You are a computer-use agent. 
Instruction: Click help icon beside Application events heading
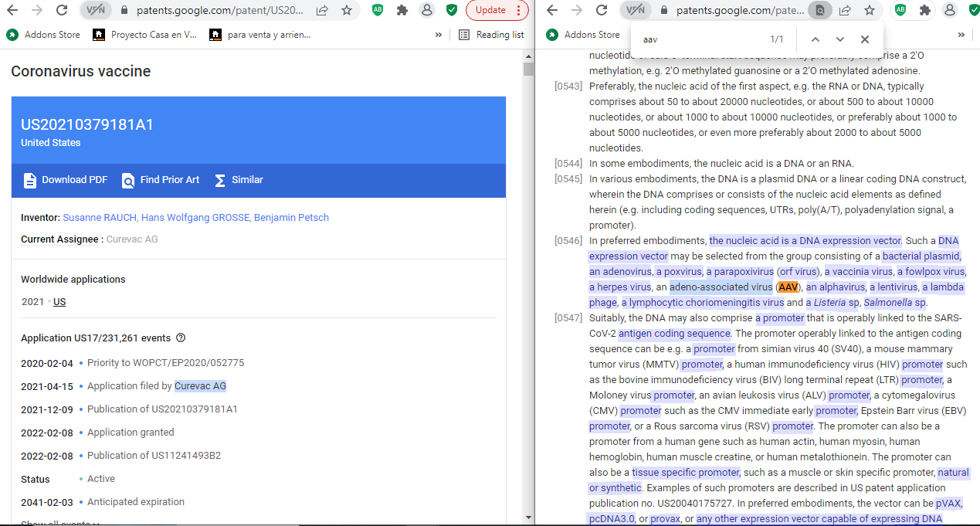coord(181,338)
